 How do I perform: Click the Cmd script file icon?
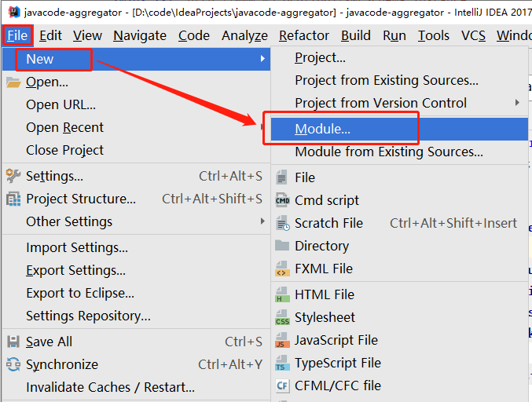(282, 200)
